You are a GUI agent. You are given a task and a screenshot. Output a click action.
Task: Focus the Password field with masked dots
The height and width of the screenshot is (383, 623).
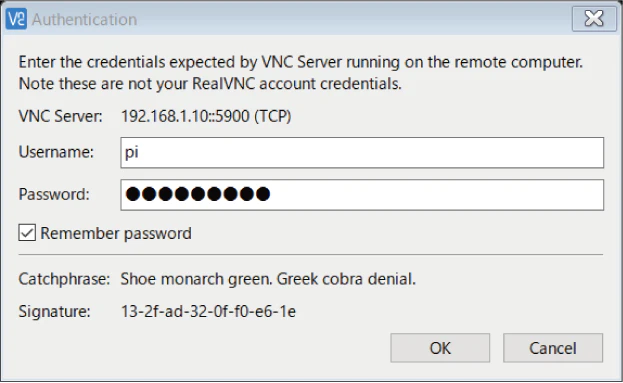(362, 195)
